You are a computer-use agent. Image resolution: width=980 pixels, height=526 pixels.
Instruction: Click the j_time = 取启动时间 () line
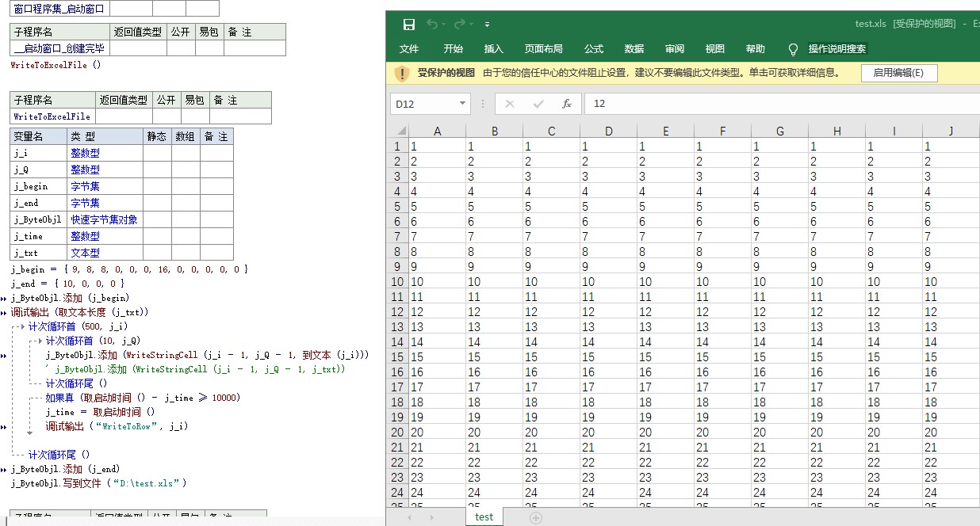click(100, 412)
